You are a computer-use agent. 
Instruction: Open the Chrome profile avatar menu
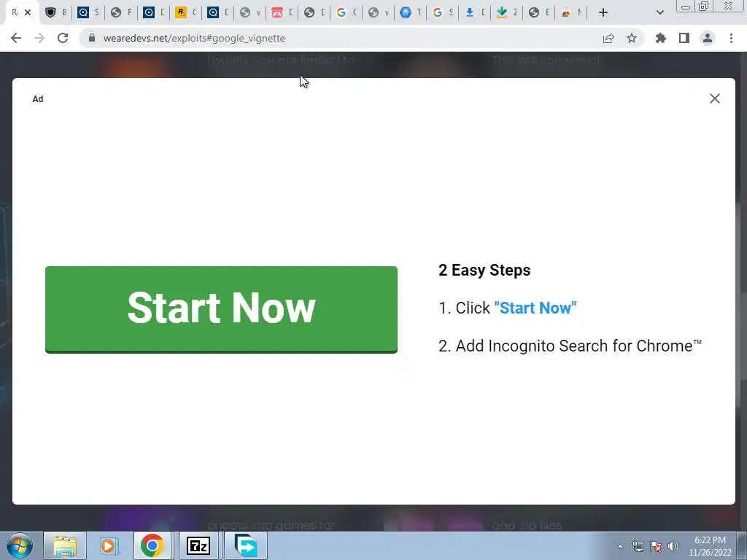[x=708, y=38]
